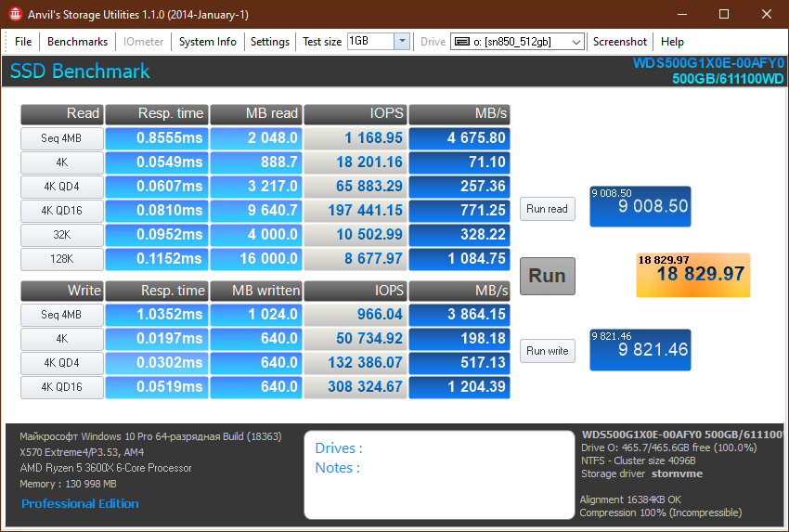Click the 3 864.15 MB/s write value

pos(459,315)
